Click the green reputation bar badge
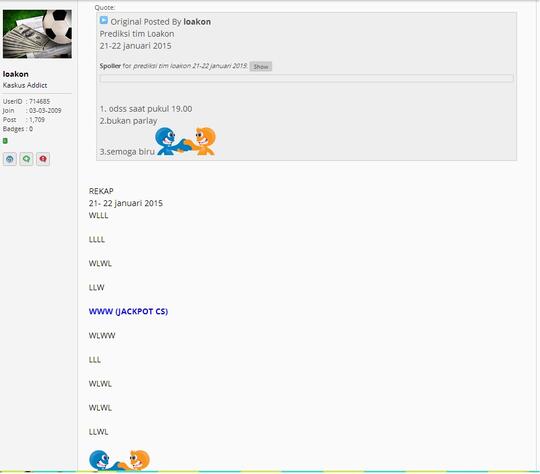 click(x=5, y=141)
